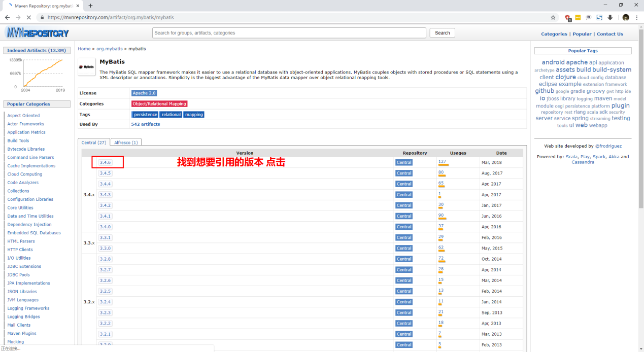
Task: Open version 3.4.5
Action: pos(105,173)
